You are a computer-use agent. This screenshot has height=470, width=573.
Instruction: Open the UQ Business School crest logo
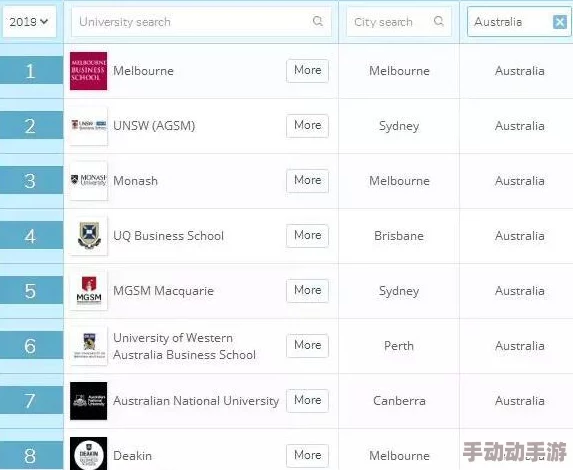point(88,236)
